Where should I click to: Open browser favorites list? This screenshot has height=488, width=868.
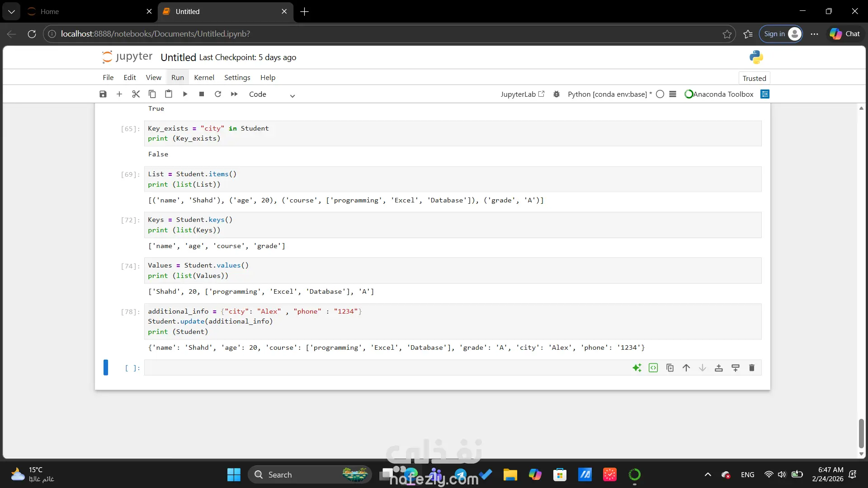coord(748,34)
